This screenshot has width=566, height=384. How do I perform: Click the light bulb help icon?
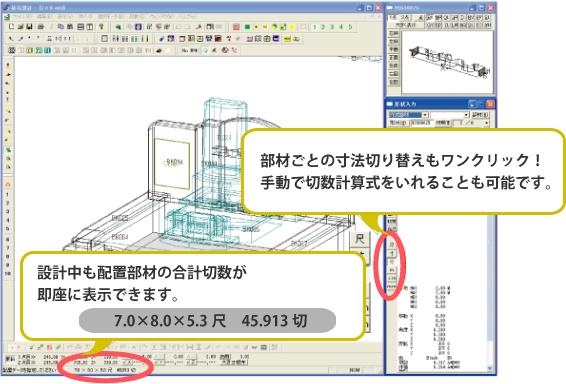pos(101,27)
